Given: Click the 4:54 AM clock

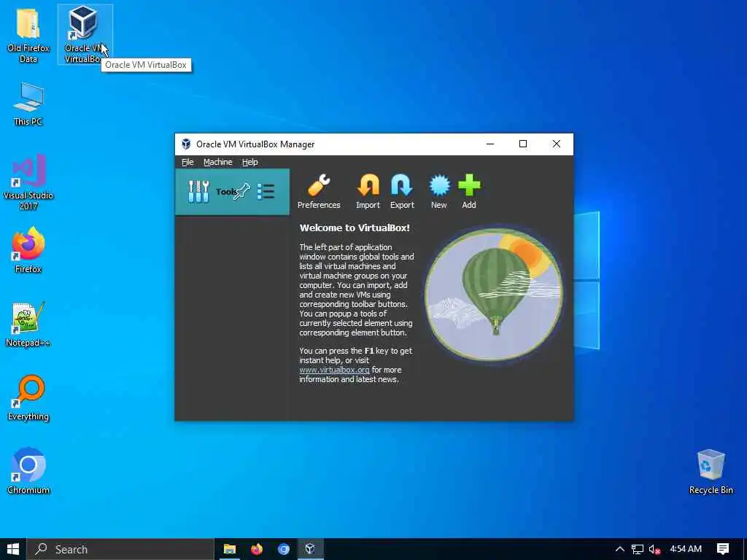Looking at the screenshot, I should point(686,549).
